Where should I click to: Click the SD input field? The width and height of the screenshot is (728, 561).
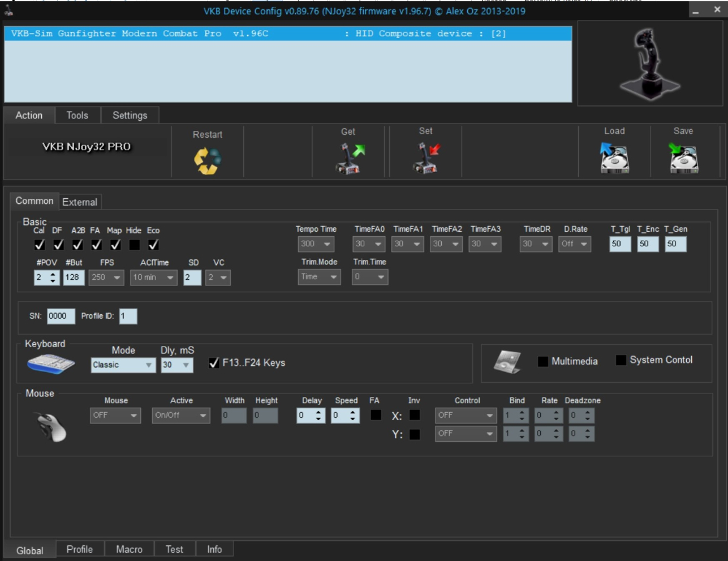click(192, 277)
